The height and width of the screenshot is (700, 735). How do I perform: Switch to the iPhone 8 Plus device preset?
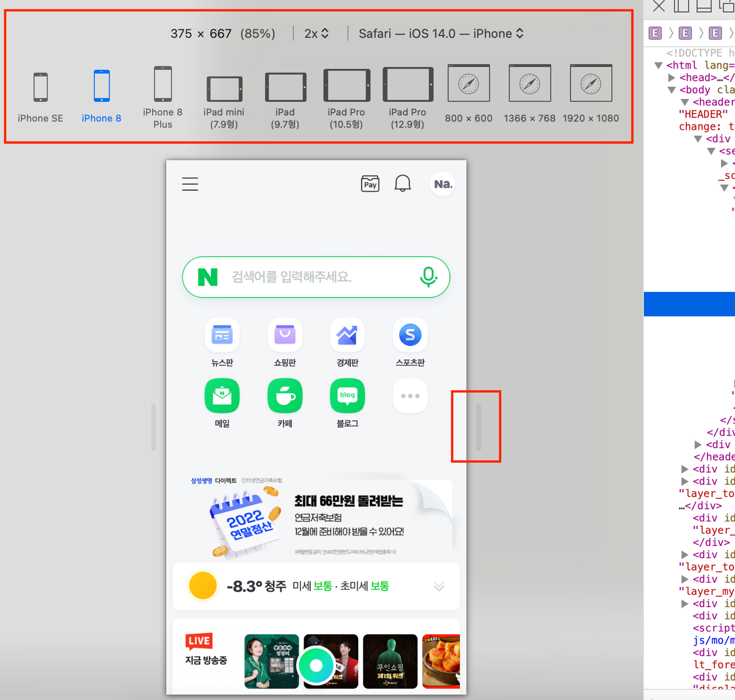pos(163,84)
